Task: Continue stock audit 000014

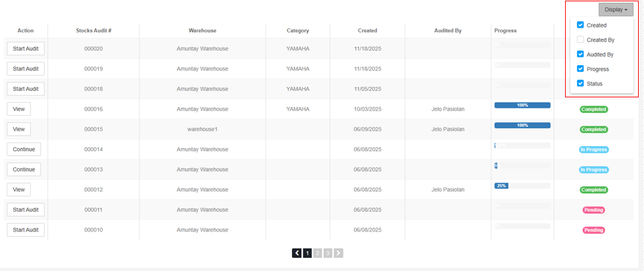Action: (x=24, y=149)
